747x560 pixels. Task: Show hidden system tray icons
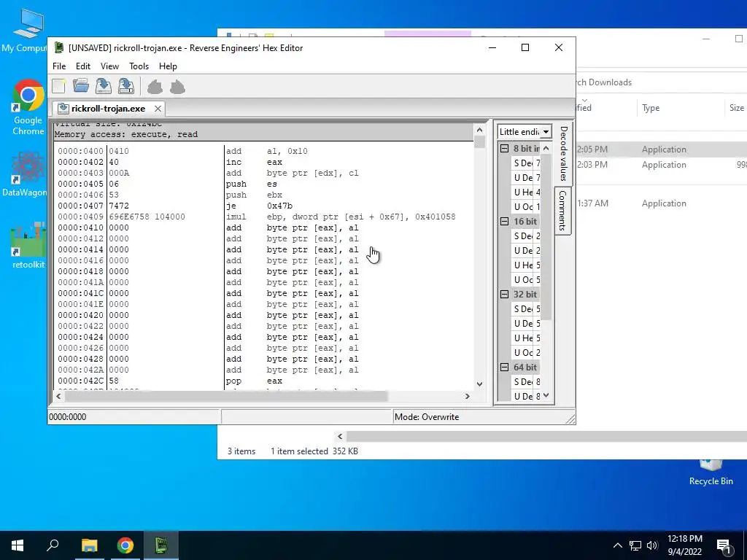tap(617, 545)
